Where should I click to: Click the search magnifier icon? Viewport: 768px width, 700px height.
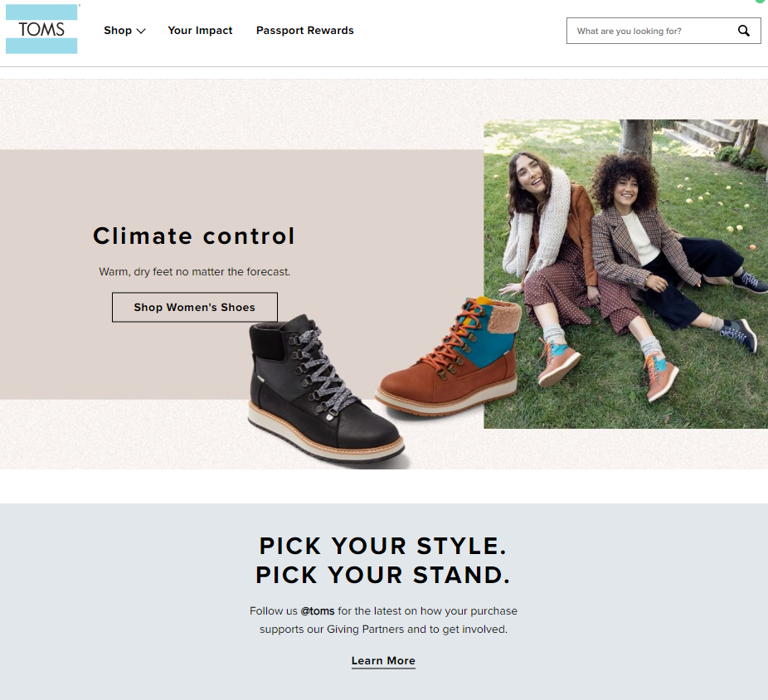(743, 31)
